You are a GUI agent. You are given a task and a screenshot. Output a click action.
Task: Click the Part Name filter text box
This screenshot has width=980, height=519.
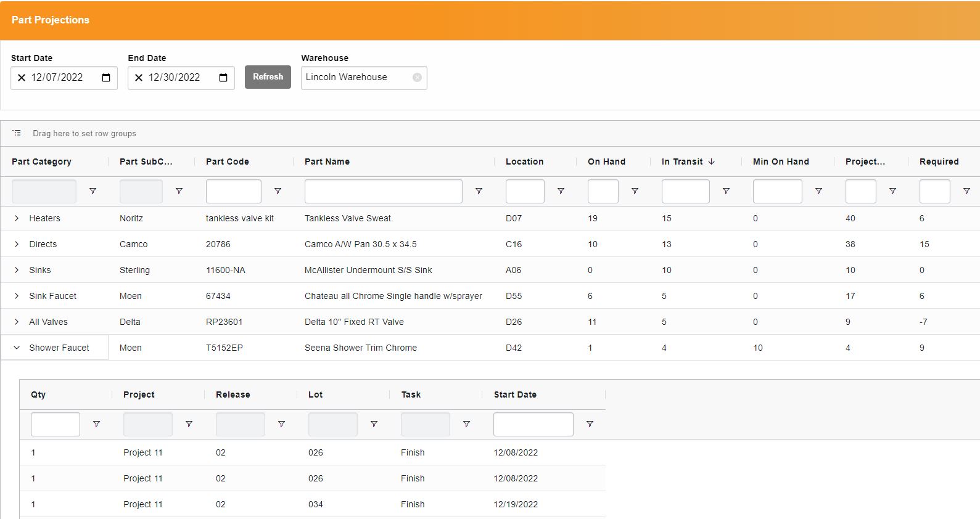click(x=383, y=191)
